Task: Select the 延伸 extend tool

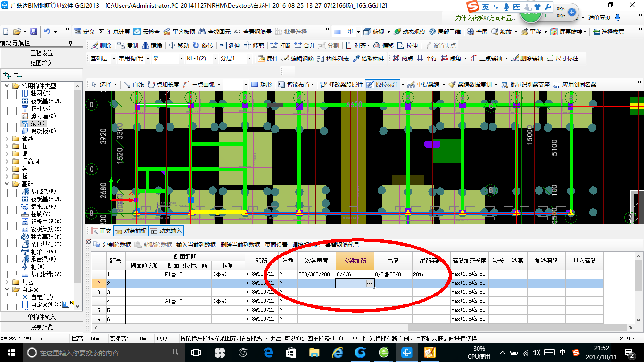Action: click(x=230, y=46)
